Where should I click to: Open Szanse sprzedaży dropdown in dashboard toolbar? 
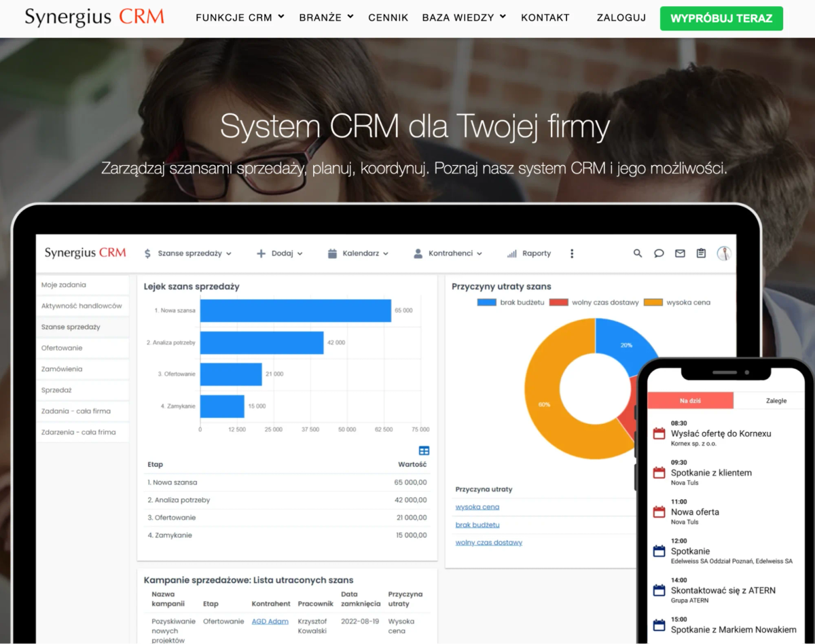pyautogui.click(x=188, y=253)
